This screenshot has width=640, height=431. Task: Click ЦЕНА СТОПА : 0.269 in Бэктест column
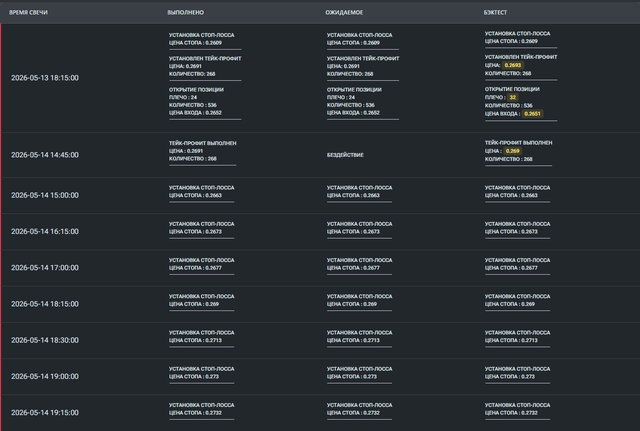tap(510, 304)
